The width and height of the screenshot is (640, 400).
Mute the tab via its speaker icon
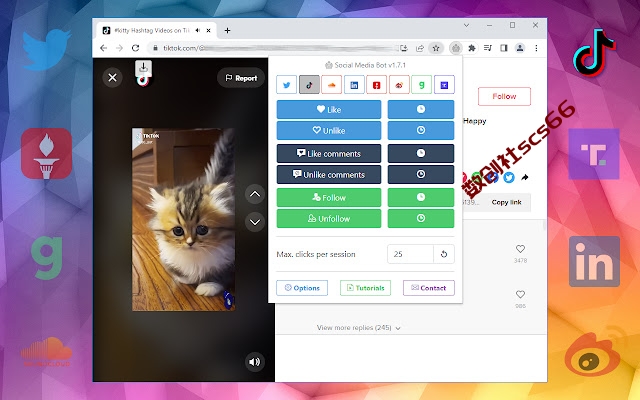pyautogui.click(x=198, y=31)
